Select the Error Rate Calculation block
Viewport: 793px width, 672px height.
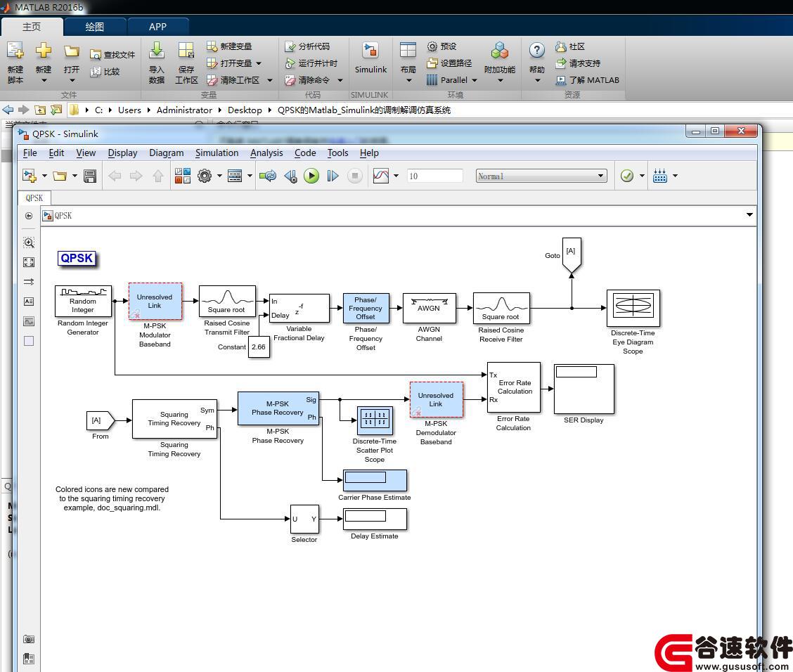pos(514,387)
